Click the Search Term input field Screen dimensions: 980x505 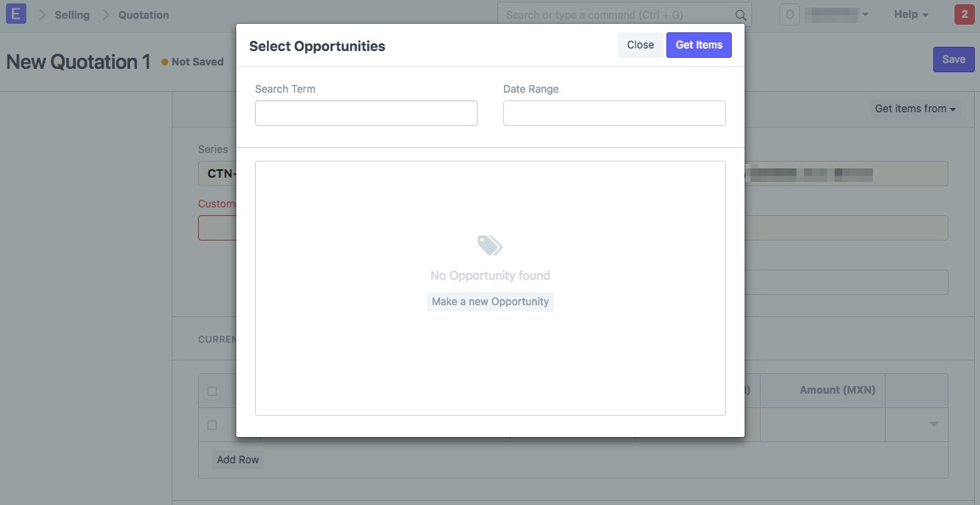365,112
